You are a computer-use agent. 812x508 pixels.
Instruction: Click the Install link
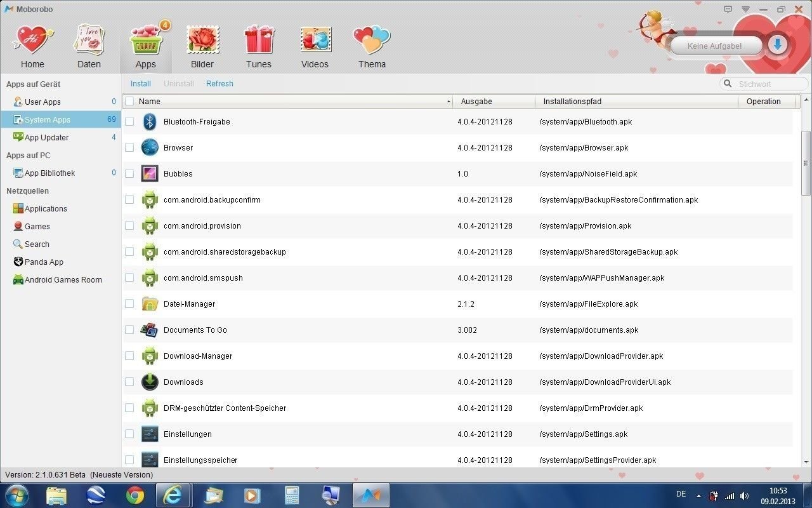tap(141, 84)
